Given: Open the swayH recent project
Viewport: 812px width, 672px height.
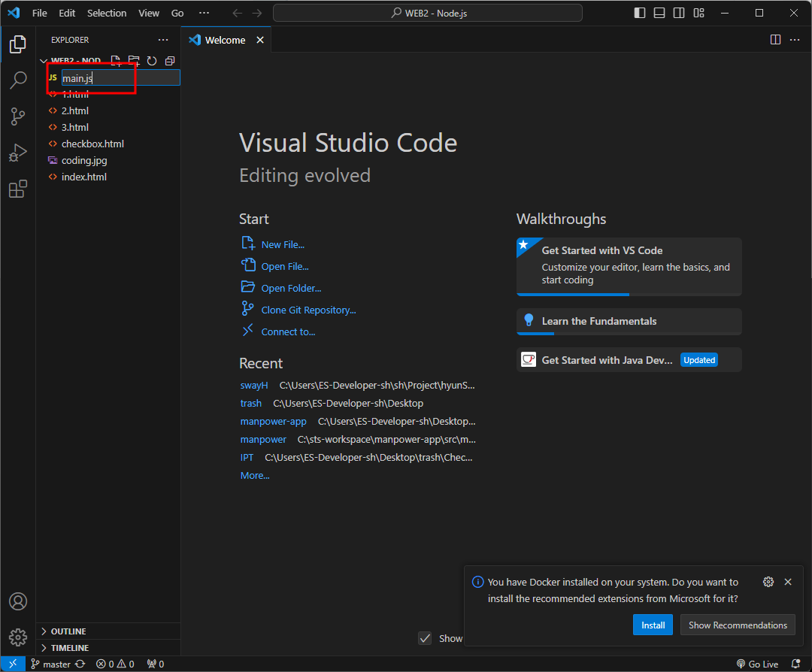Looking at the screenshot, I should click(x=254, y=385).
